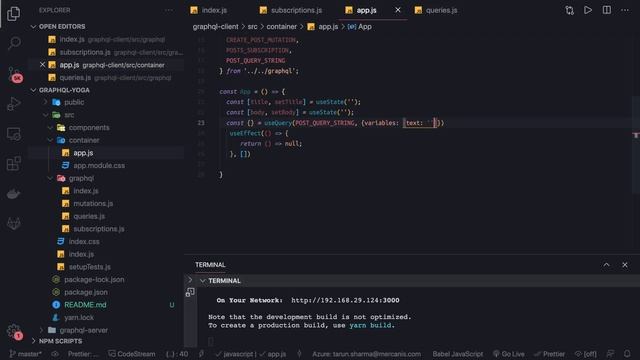This screenshot has width=640, height=360.
Task: Click the Run code play icon
Action: pos(588,10)
